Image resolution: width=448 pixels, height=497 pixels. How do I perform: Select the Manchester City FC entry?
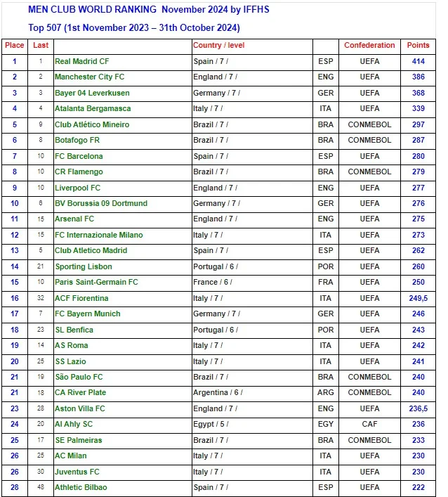(x=90, y=77)
